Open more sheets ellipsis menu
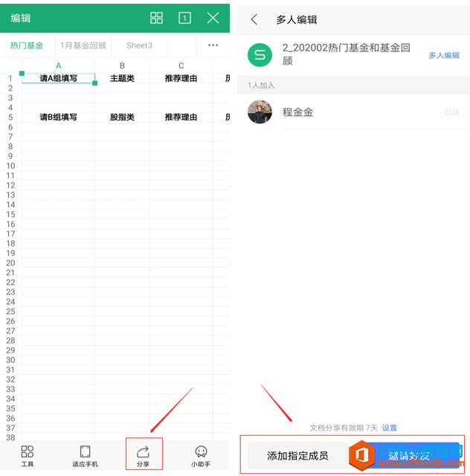This screenshot has width=470, height=476. point(213,45)
